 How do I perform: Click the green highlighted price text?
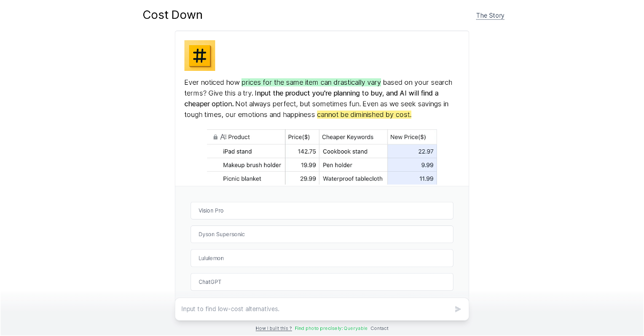[x=311, y=83]
